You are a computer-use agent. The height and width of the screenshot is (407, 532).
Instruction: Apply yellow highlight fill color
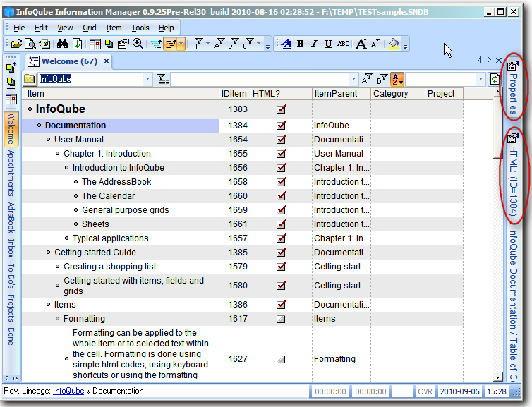coord(394,44)
